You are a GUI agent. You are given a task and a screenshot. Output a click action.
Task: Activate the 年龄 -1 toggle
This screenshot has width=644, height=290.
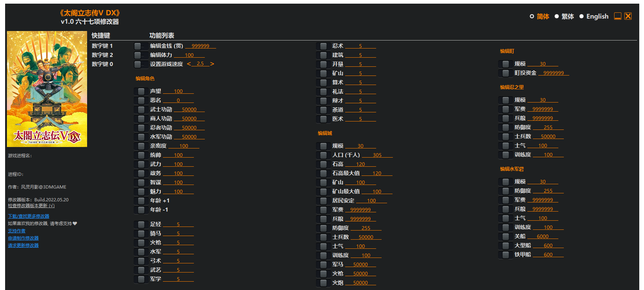(x=140, y=210)
